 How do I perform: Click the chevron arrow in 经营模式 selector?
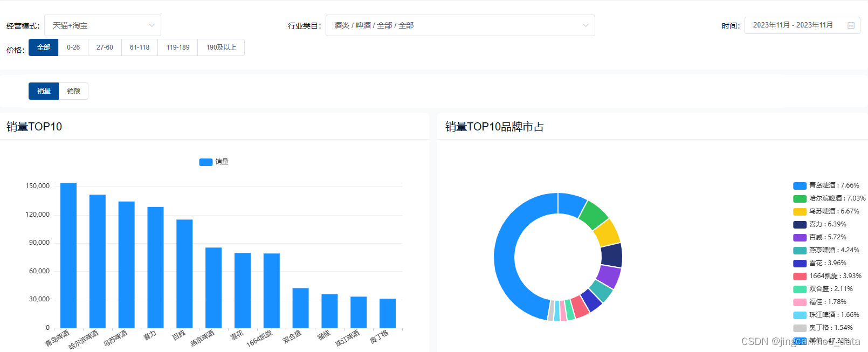pyautogui.click(x=151, y=25)
